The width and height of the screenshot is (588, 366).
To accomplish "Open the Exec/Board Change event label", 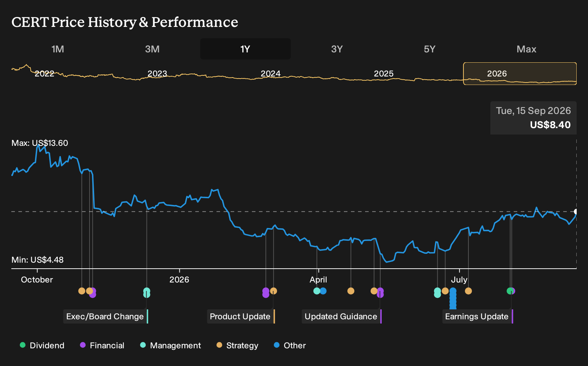I will pos(105,316).
